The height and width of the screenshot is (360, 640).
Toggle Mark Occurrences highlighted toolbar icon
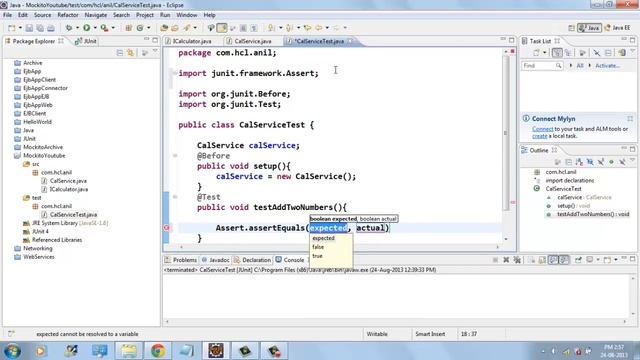pyautogui.click(x=222, y=28)
